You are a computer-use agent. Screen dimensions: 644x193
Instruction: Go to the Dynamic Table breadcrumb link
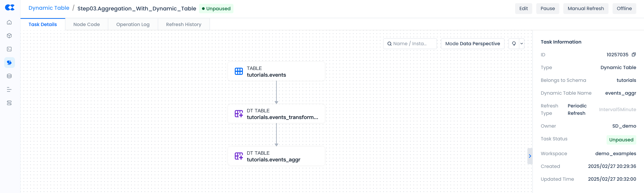tap(49, 8)
